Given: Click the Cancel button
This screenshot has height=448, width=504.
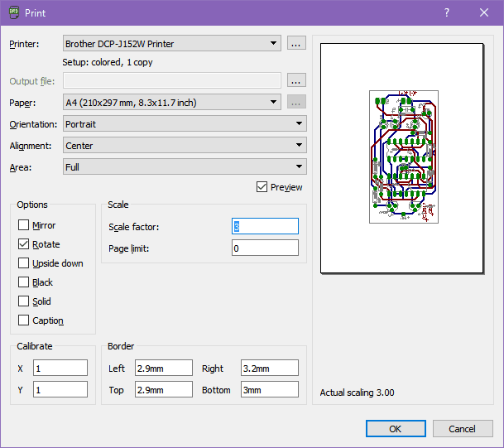Looking at the screenshot, I should (463, 428).
